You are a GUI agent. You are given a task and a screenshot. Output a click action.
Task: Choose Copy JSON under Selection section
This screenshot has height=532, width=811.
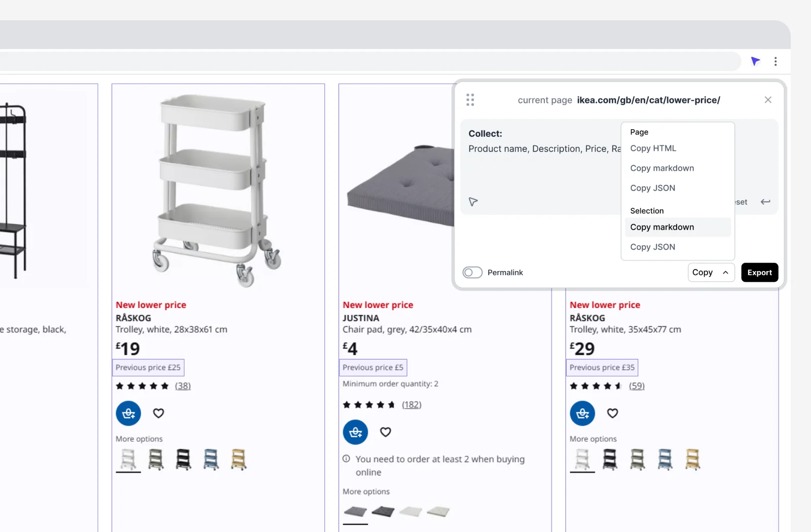(x=652, y=247)
